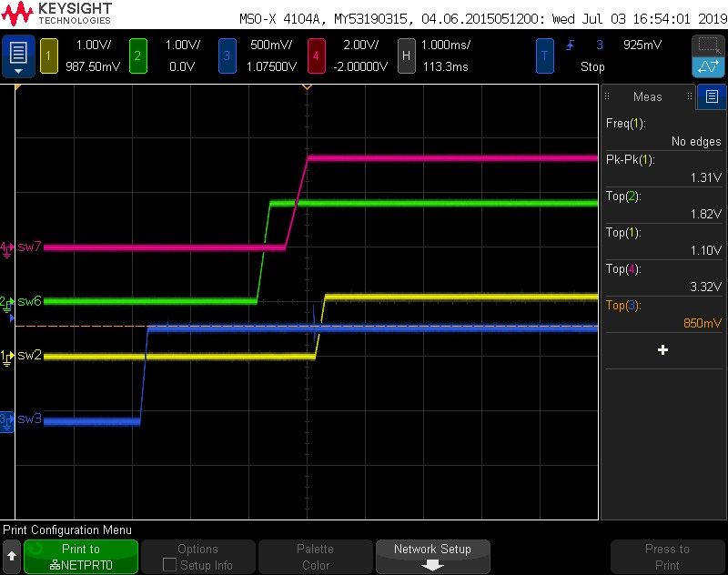Screen dimensions: 728x575
Task: Click channel 1 offset 987.50mV
Action: (93, 66)
